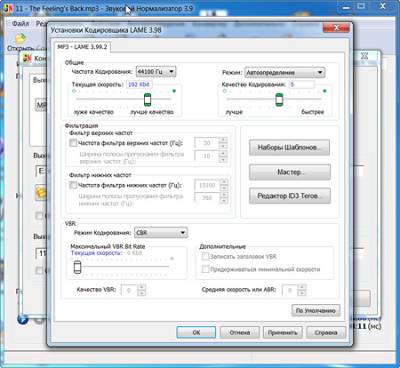
Task: Enable the low-pass filter frequency checkbox
Action: (73, 185)
